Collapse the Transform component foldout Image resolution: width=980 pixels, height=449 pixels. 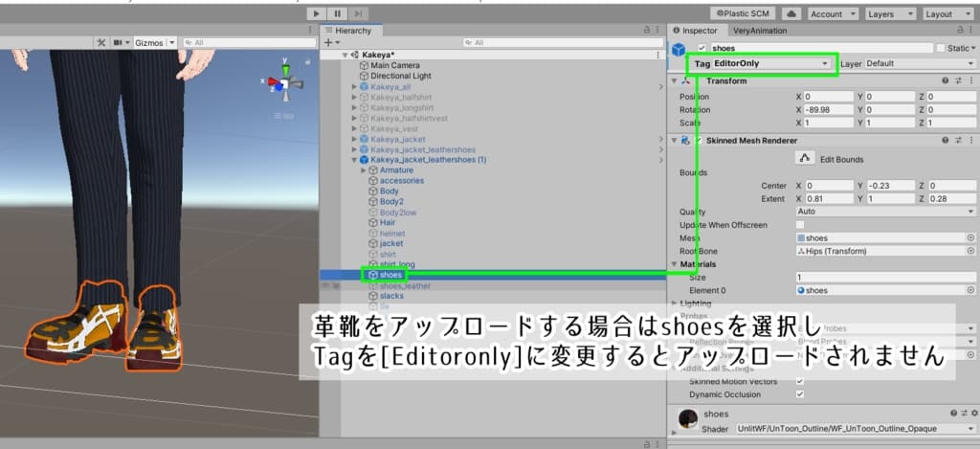674,80
